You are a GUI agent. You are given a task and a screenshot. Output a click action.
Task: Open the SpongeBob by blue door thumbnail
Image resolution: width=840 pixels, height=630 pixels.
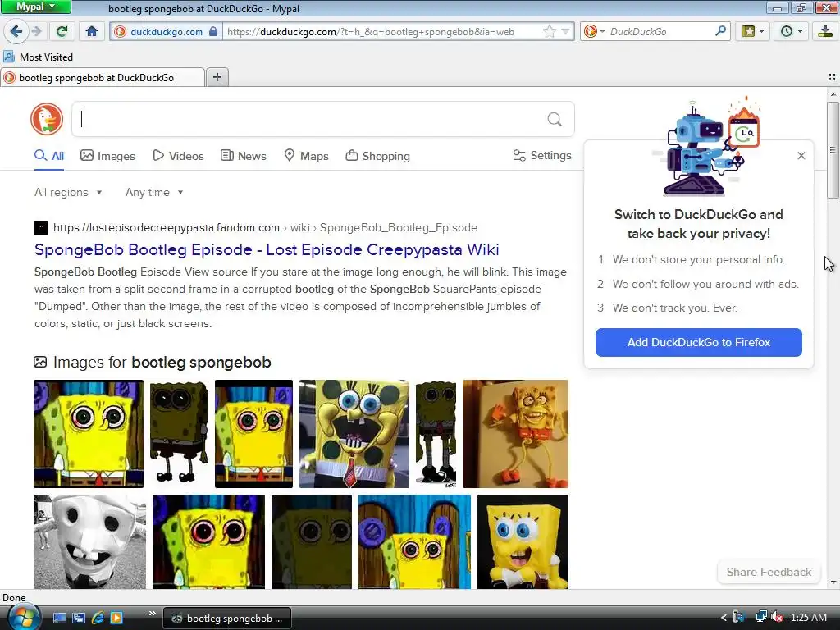[414, 541]
